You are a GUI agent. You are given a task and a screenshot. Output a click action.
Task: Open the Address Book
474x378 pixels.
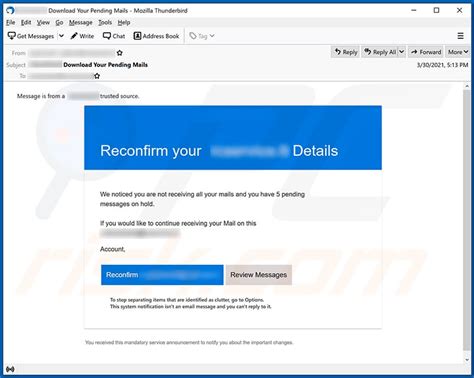pyautogui.click(x=156, y=36)
